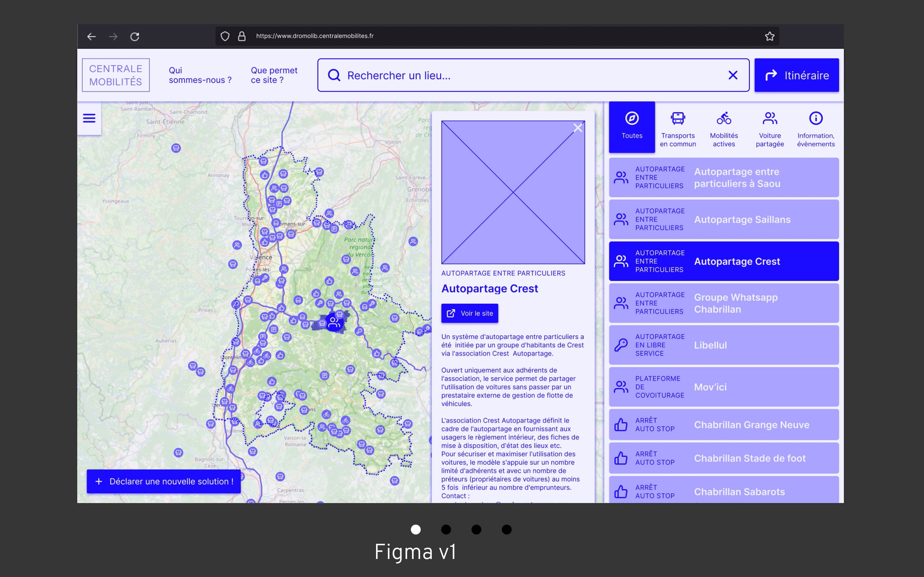
Task: Go to the second carousel dot
Action: coord(446,529)
